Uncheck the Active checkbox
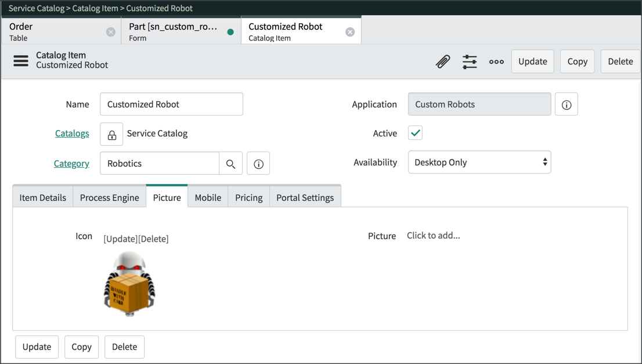Image resolution: width=642 pixels, height=364 pixels. tap(414, 133)
